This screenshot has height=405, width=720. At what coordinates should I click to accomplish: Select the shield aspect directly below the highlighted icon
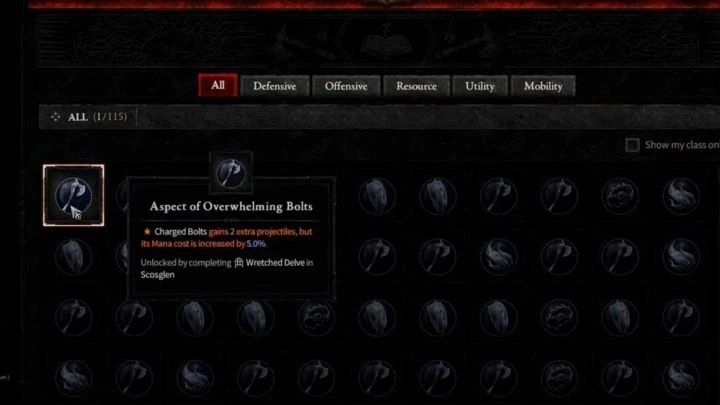pyautogui.click(x=73, y=257)
